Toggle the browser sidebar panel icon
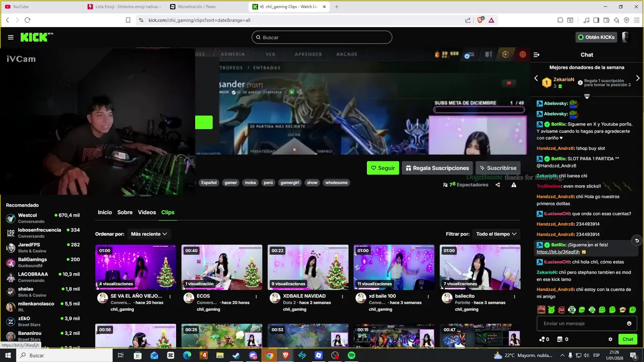The height and width of the screenshot is (362, 644). click(x=596, y=20)
